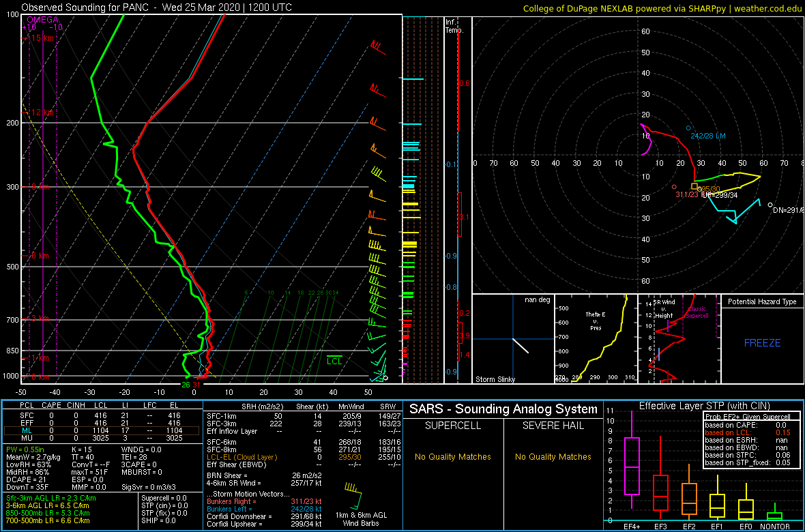The image size is (805, 532).
Task: Click the 850 pressure level label
Action: click(12, 351)
